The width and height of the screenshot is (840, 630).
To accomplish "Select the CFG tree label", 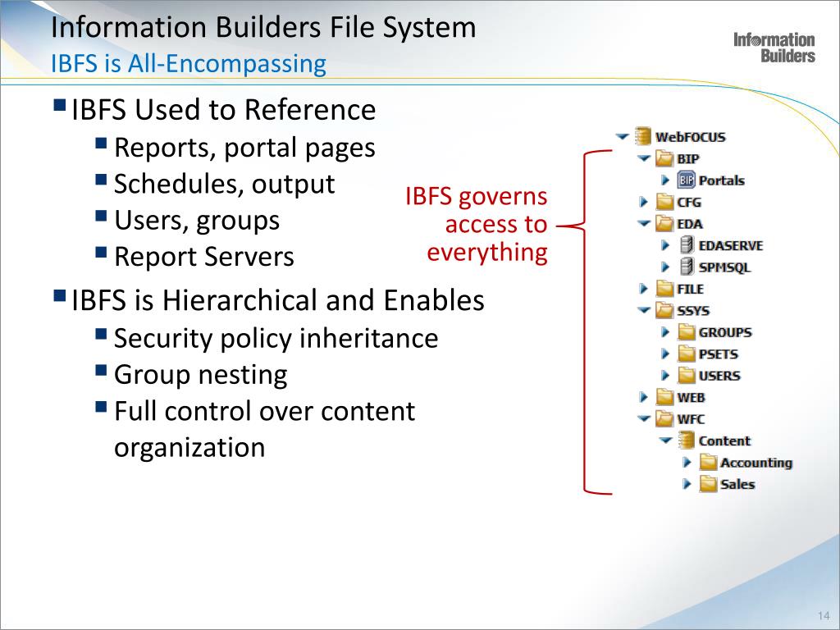I will [x=689, y=203].
